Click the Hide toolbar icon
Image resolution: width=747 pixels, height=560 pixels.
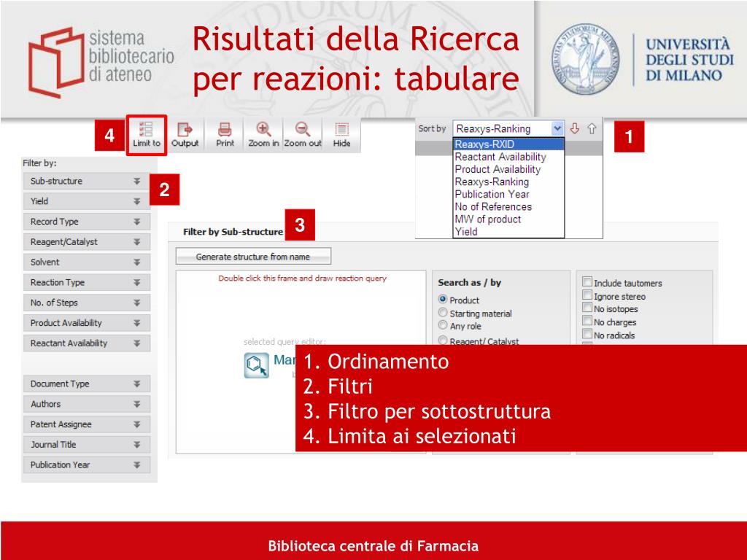point(341,135)
